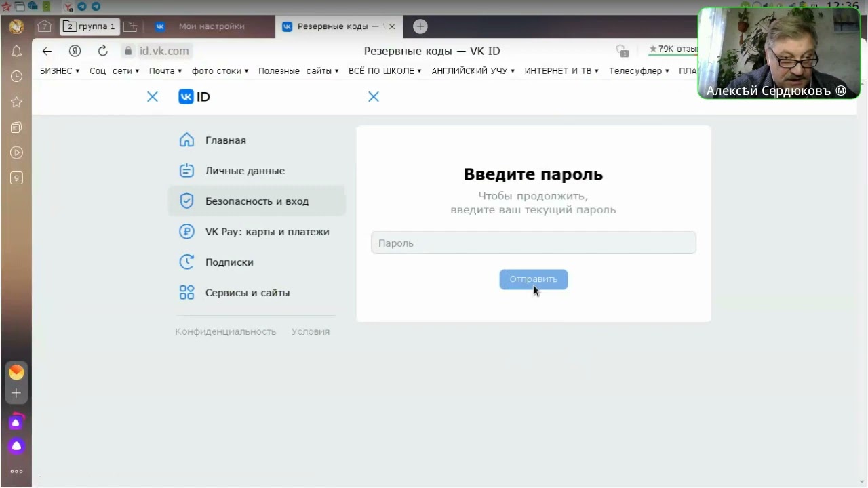
Task: Open notifications bell in Yandex sidebar
Action: point(16,52)
